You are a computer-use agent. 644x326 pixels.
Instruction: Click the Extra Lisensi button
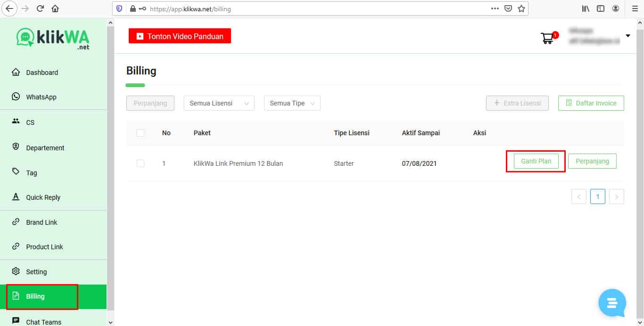(x=517, y=103)
